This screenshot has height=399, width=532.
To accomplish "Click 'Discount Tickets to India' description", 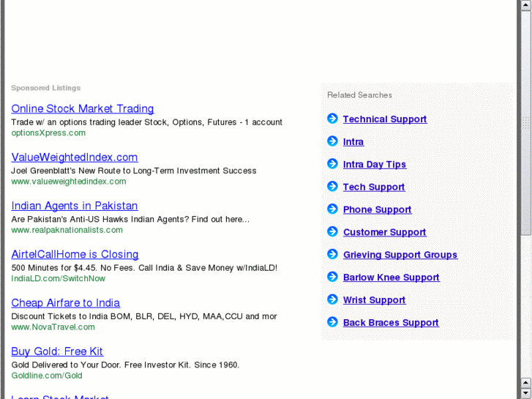I will (x=144, y=316).
